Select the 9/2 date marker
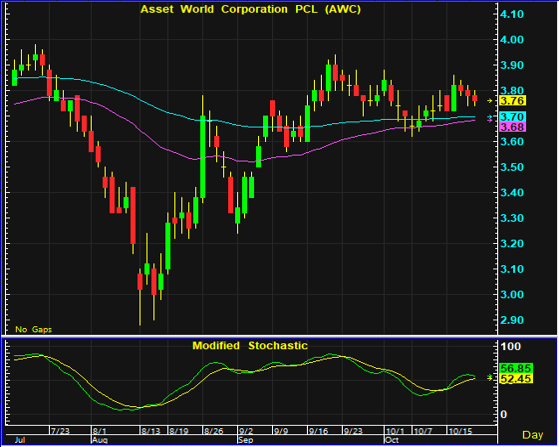559x447 pixels. click(245, 431)
